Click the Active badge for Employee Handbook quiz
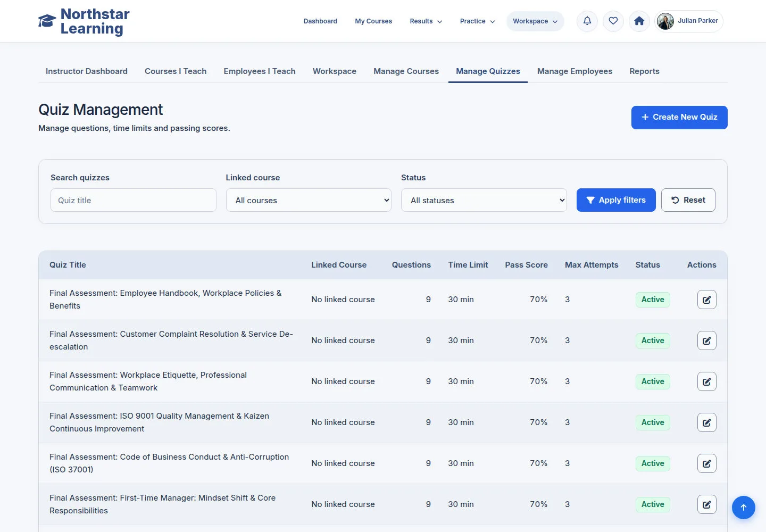766x532 pixels. (653, 300)
